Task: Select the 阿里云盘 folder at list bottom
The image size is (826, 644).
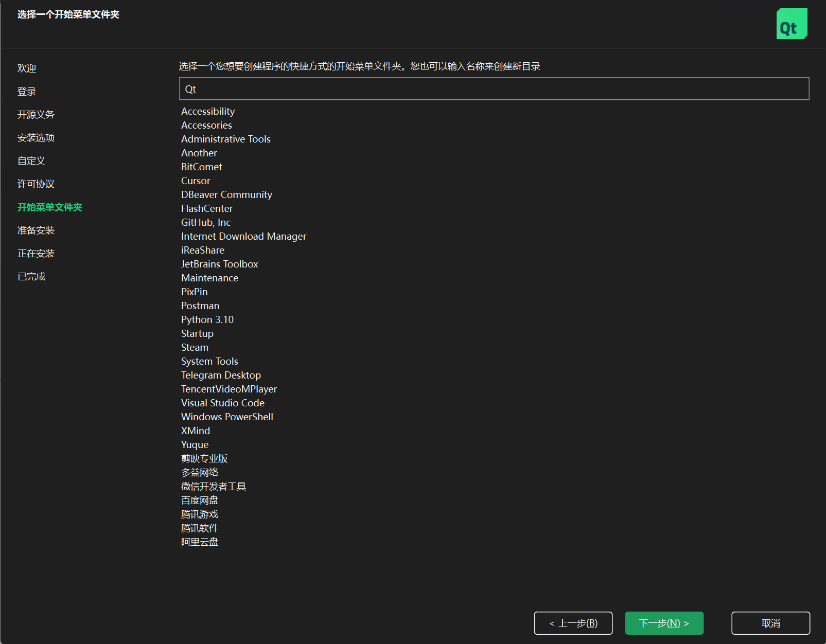Action: point(199,542)
